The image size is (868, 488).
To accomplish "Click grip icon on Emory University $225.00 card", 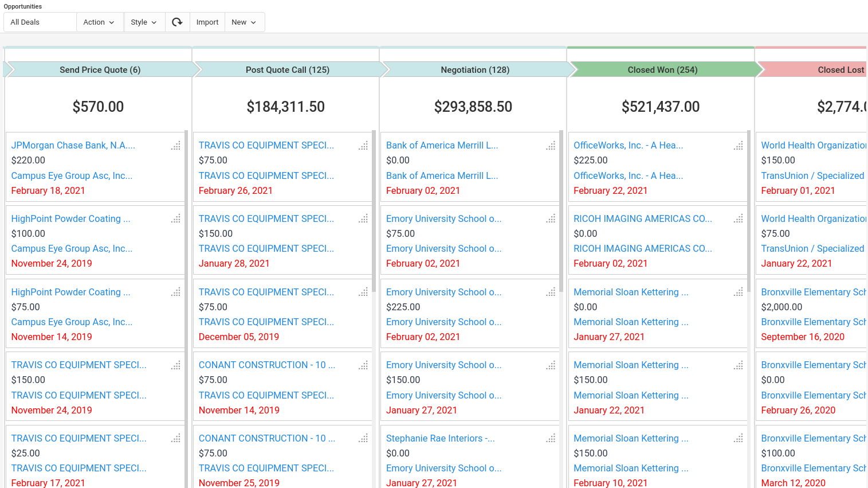I will coord(551,292).
